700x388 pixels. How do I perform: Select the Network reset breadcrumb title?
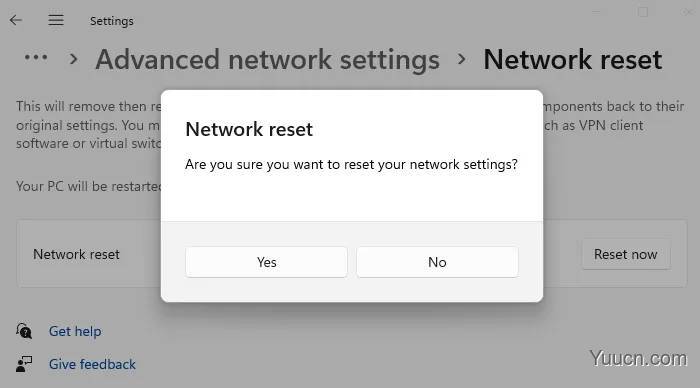pyautogui.click(x=572, y=59)
